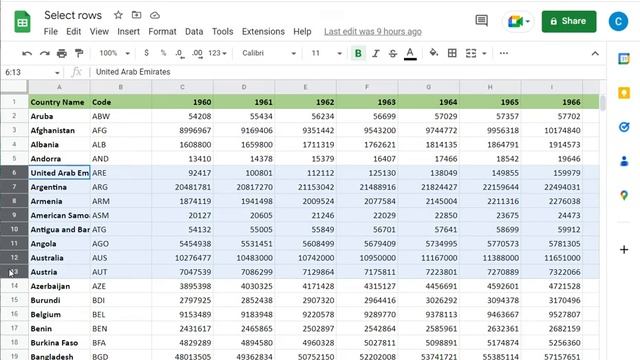Open Keep notes in the side panel

624,93
